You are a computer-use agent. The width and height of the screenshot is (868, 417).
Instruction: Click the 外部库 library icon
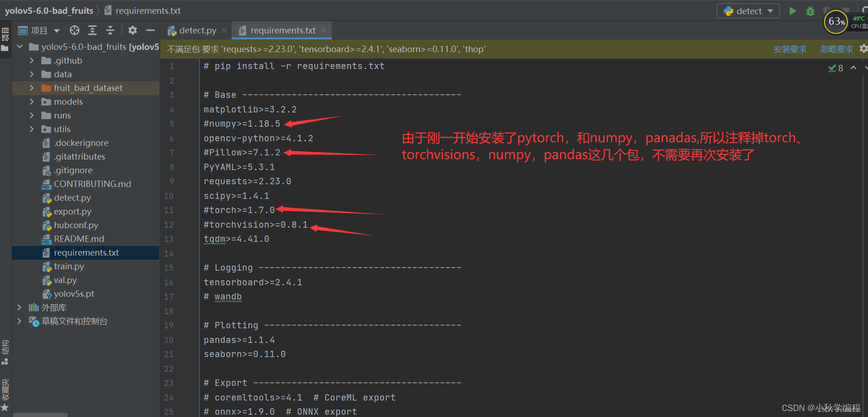[34, 307]
